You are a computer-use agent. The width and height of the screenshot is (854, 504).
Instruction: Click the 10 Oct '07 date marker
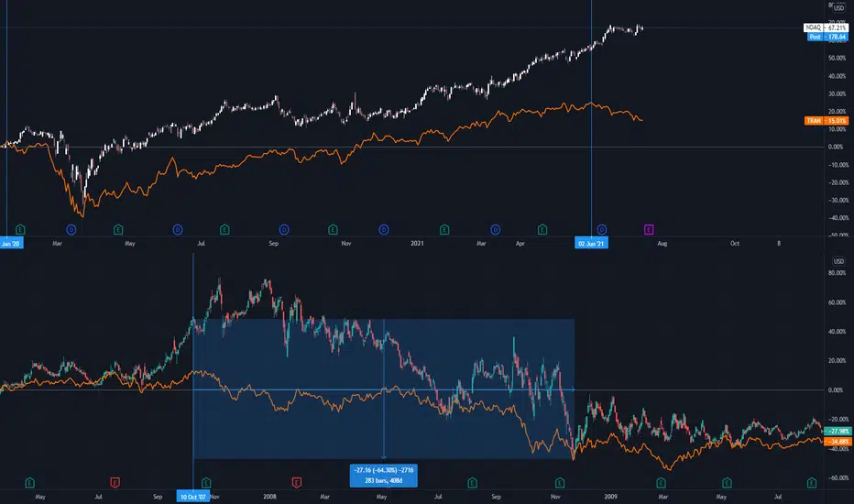tap(192, 497)
